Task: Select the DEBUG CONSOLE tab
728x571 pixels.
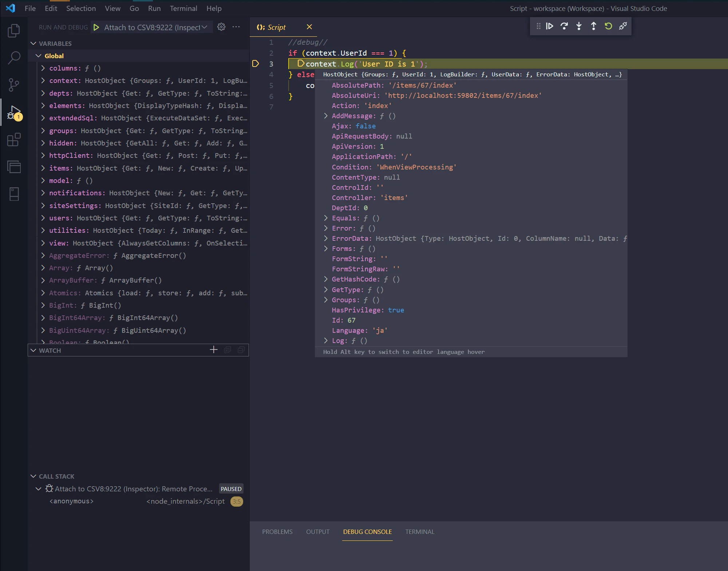Action: point(367,532)
